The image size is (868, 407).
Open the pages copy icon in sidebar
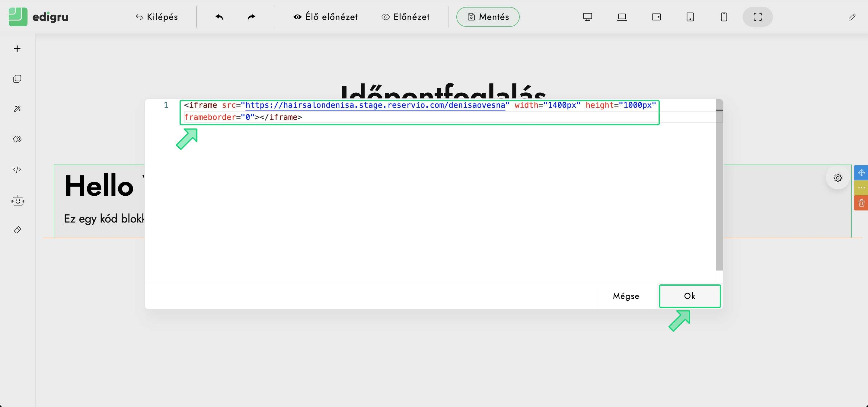click(x=17, y=79)
